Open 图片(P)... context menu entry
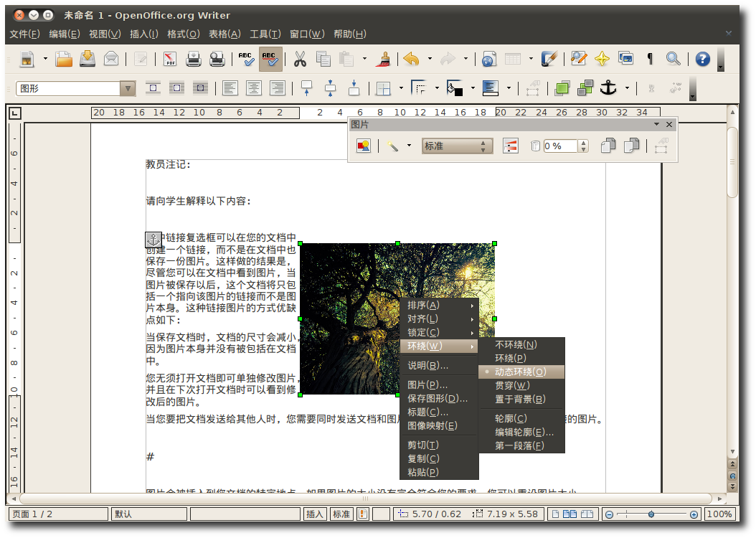The width and height of the screenshot is (756, 538). (439, 384)
